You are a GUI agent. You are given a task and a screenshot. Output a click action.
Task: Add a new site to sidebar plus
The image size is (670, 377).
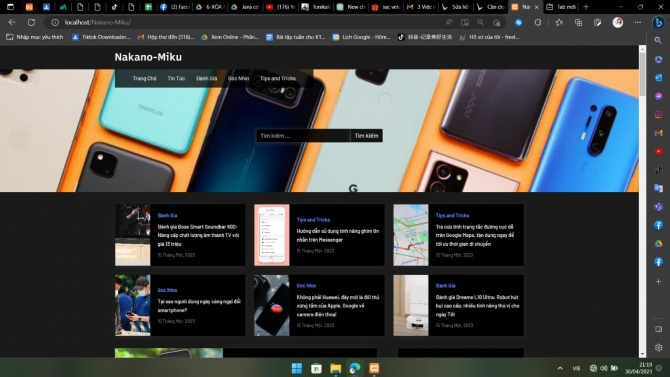[658, 281]
